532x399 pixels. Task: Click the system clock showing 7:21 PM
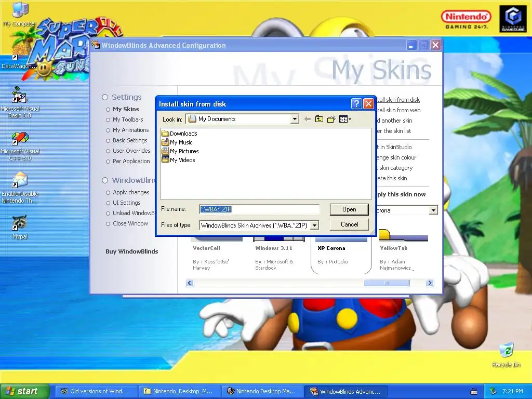click(513, 392)
